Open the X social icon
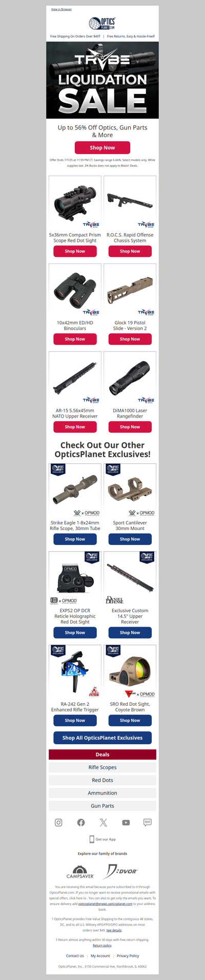This screenshot has width=205, height=980. (x=104, y=822)
